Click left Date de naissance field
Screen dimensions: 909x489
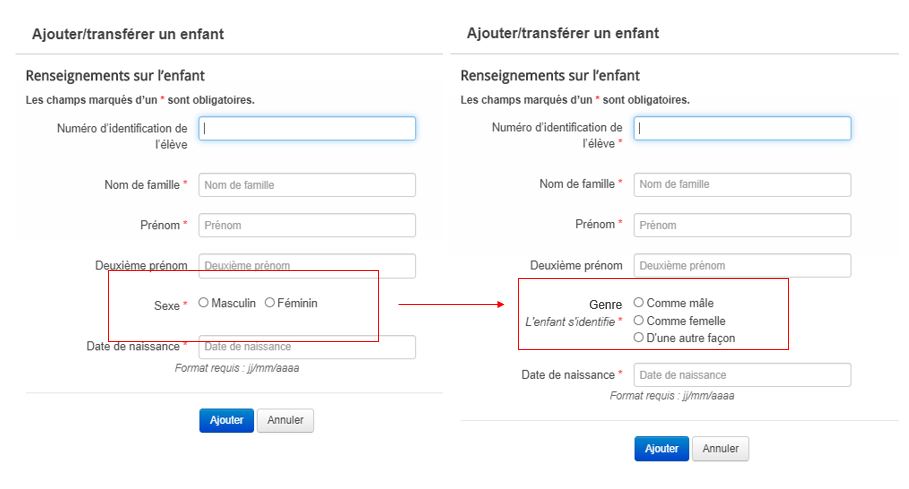[x=307, y=346]
